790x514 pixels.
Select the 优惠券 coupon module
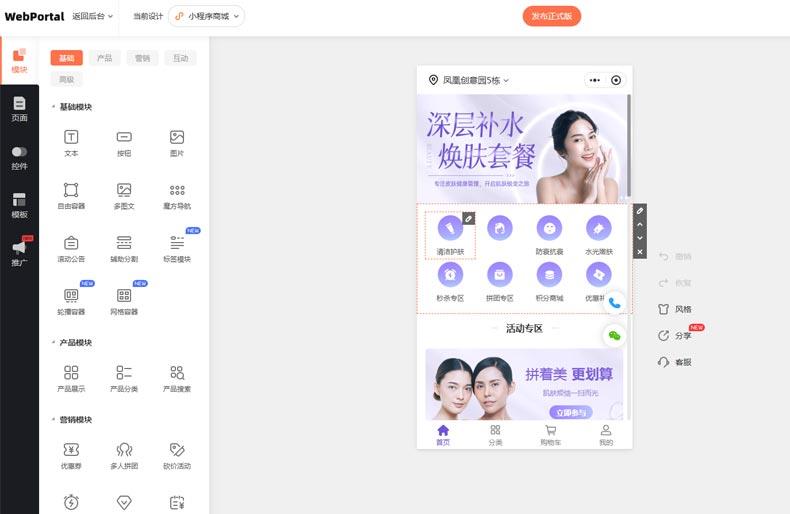tap(71, 455)
